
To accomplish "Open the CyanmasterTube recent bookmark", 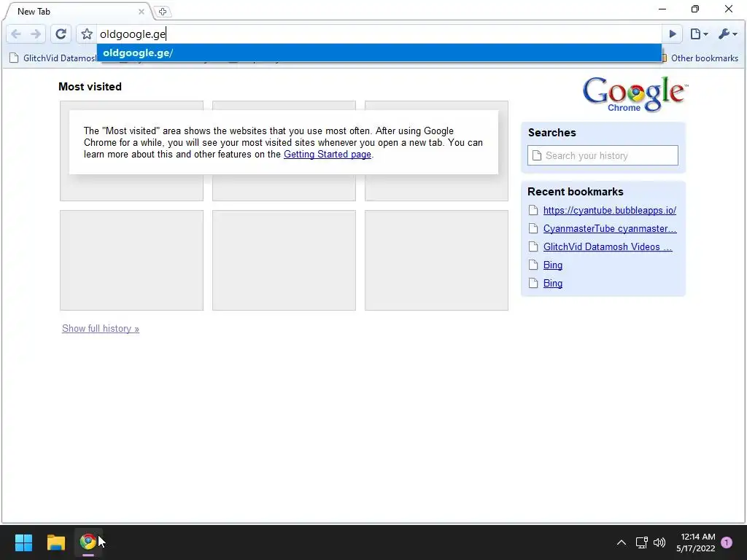I will click(x=609, y=228).
